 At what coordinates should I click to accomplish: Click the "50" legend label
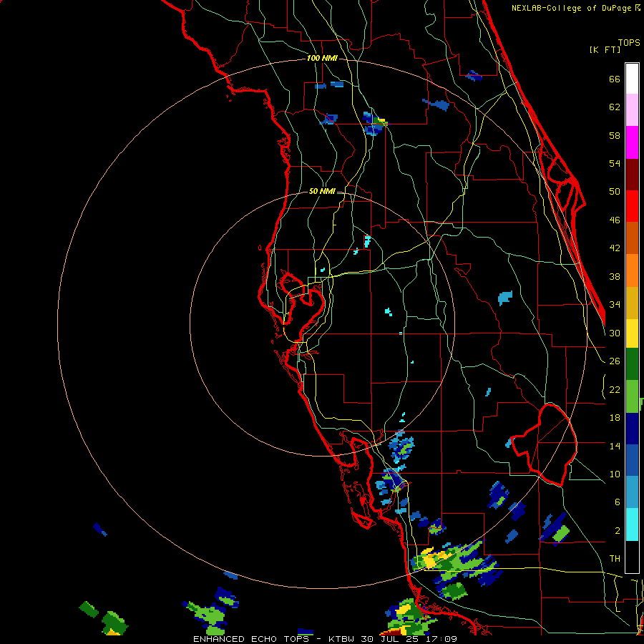click(615, 192)
